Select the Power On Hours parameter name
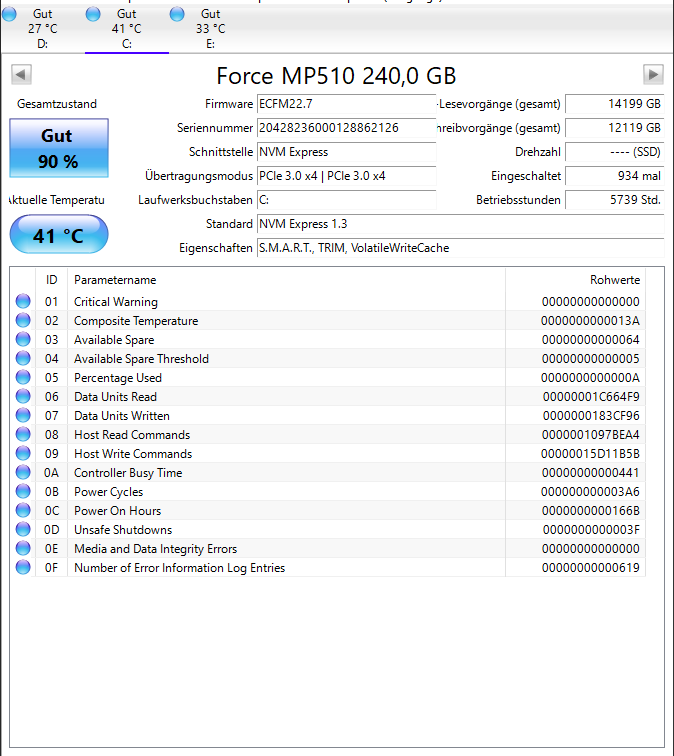The height and width of the screenshot is (756, 674). point(118,511)
